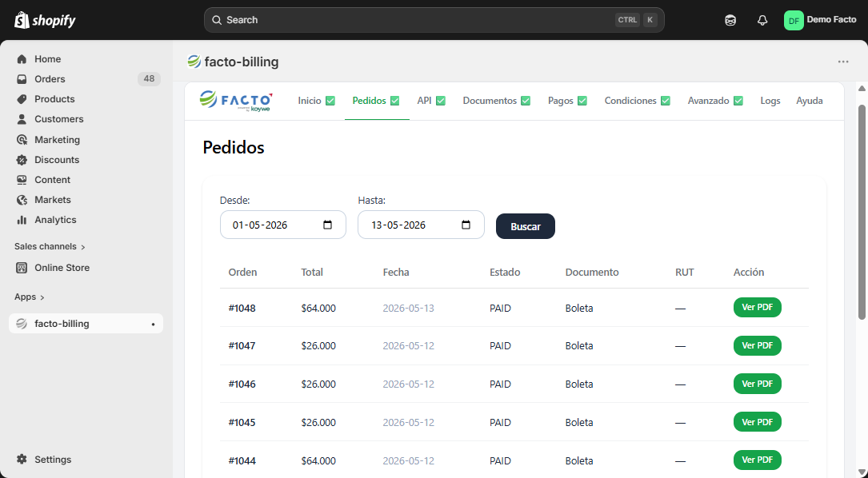Open the Analytics bar chart icon
Screen dimensions: 868x478
[x=22, y=220]
